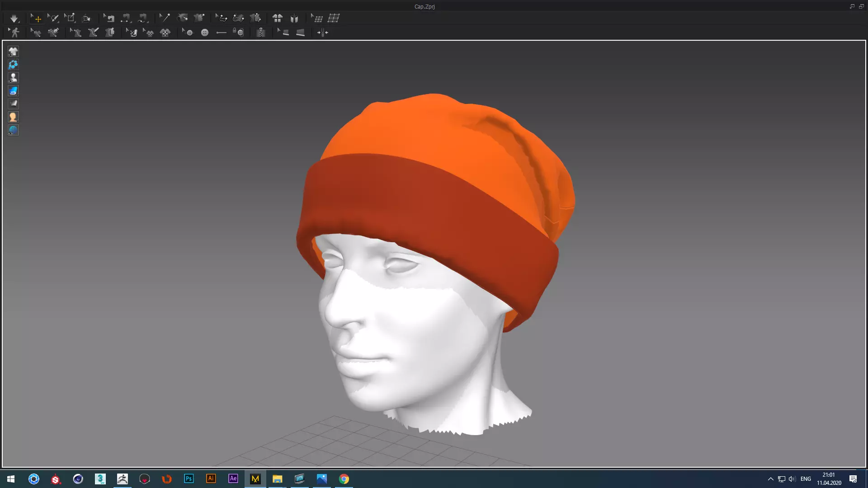Click the Reset 3D arrangement shirt icon
Image resolution: width=868 pixels, height=488 pixels.
pyautogui.click(x=277, y=19)
